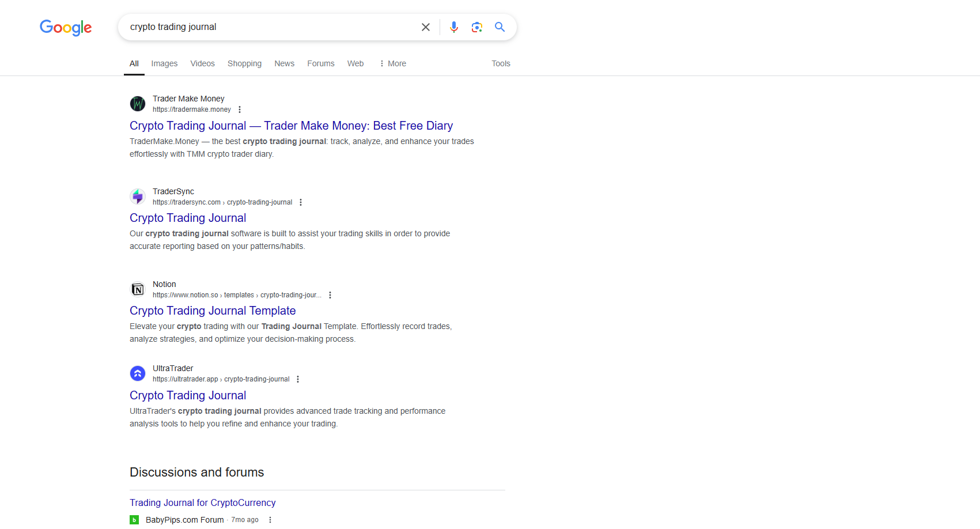Select the News tab
Image resolution: width=980 pixels, height=529 pixels.
(x=284, y=63)
